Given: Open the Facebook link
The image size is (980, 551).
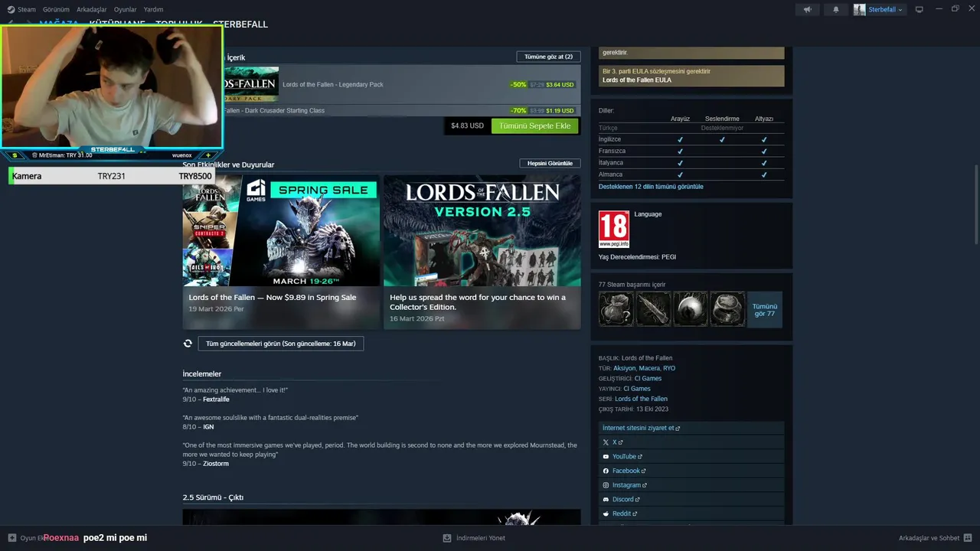Looking at the screenshot, I should (x=626, y=471).
